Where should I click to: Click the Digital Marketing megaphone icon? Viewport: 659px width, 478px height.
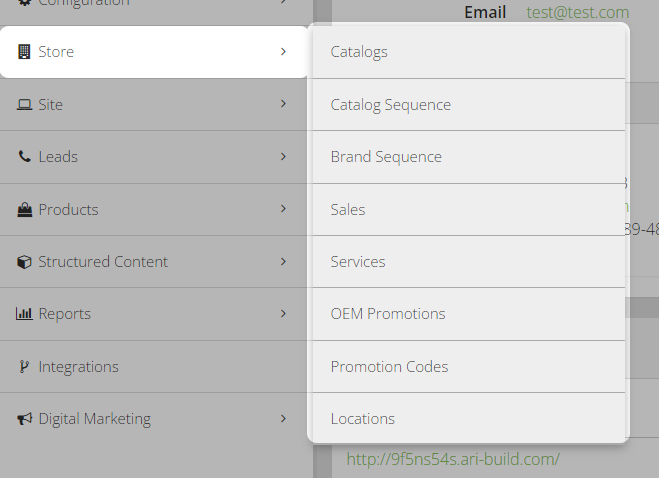(x=24, y=419)
